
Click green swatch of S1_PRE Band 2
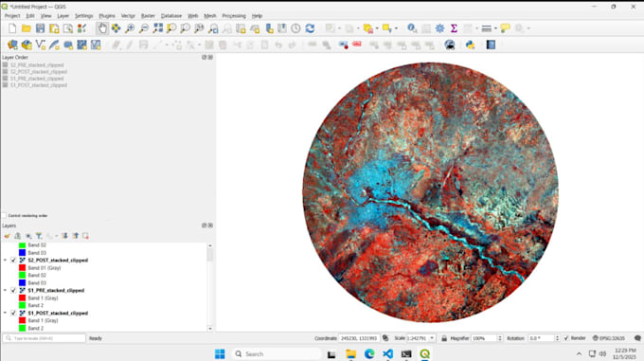[22, 305]
